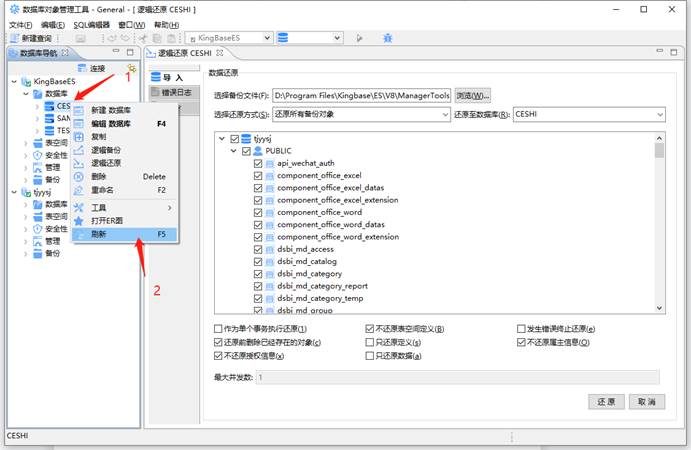Screen dimensions: 691x450
Task: Toggle 不还原表空间定义 checkbox
Action: tap(370, 329)
